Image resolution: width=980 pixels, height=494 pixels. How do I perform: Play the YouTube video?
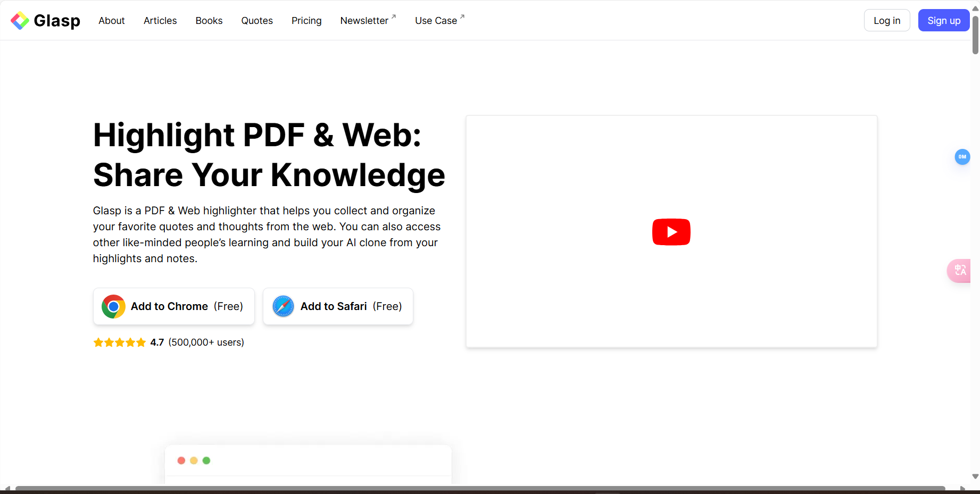pyautogui.click(x=671, y=232)
